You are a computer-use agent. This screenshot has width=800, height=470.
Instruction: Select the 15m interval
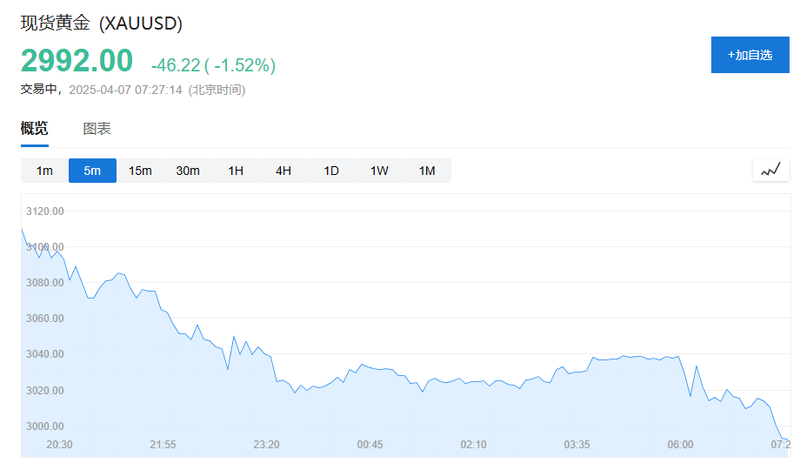pyautogui.click(x=140, y=170)
